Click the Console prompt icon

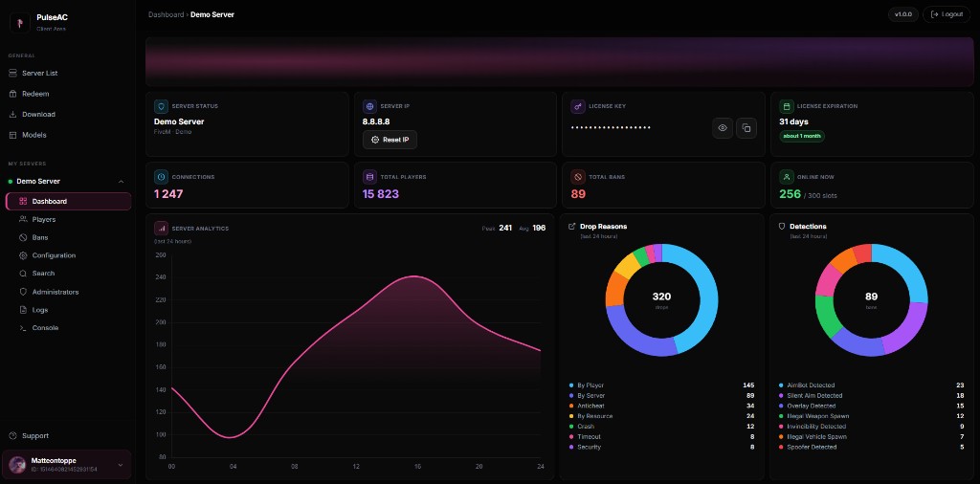click(x=23, y=328)
